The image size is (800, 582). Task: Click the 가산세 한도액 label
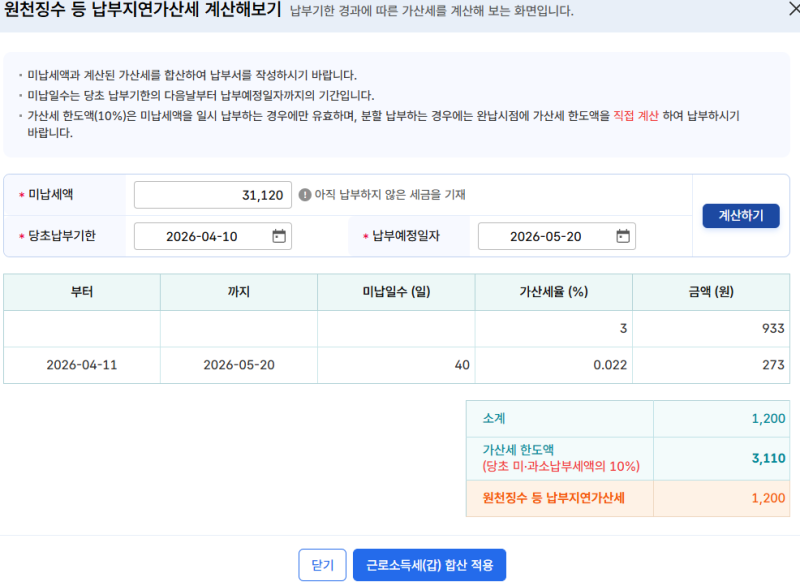click(518, 450)
